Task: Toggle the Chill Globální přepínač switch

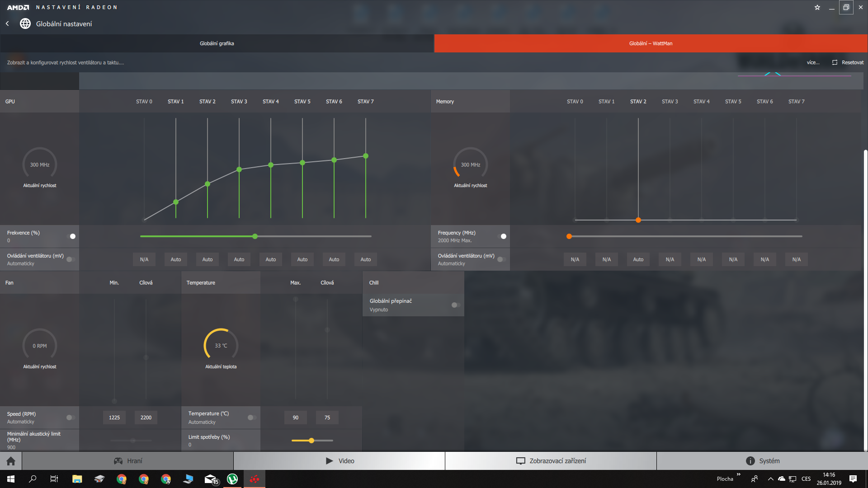Action: point(456,305)
